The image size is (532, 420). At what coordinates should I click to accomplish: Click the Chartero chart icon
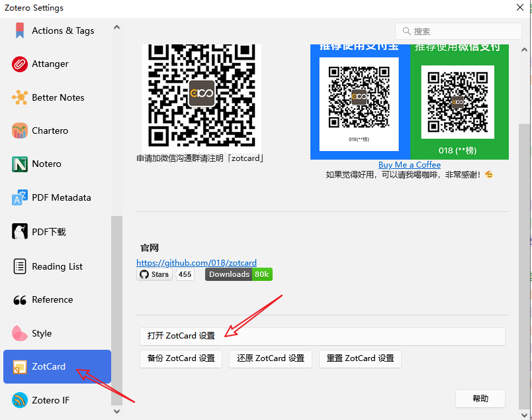20,131
